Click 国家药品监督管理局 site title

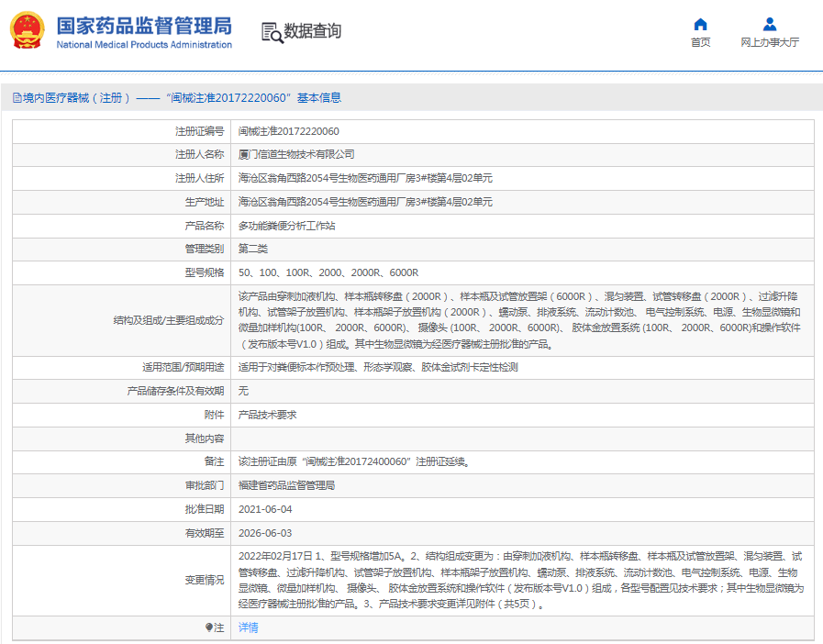point(144,26)
